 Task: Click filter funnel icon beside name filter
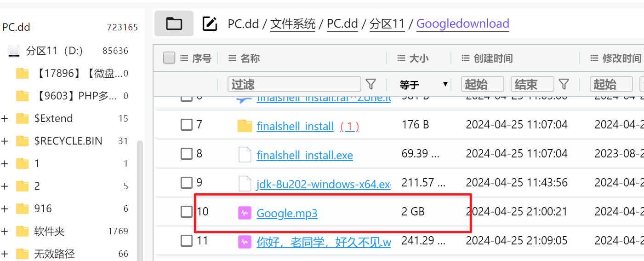click(x=370, y=84)
